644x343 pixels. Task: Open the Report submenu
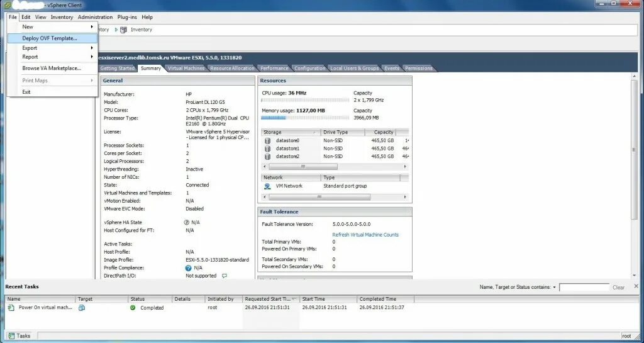pyautogui.click(x=52, y=57)
